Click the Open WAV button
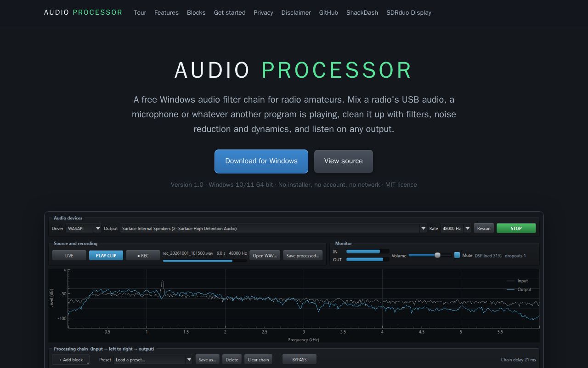Image resolution: width=588 pixels, height=368 pixels. tap(265, 255)
